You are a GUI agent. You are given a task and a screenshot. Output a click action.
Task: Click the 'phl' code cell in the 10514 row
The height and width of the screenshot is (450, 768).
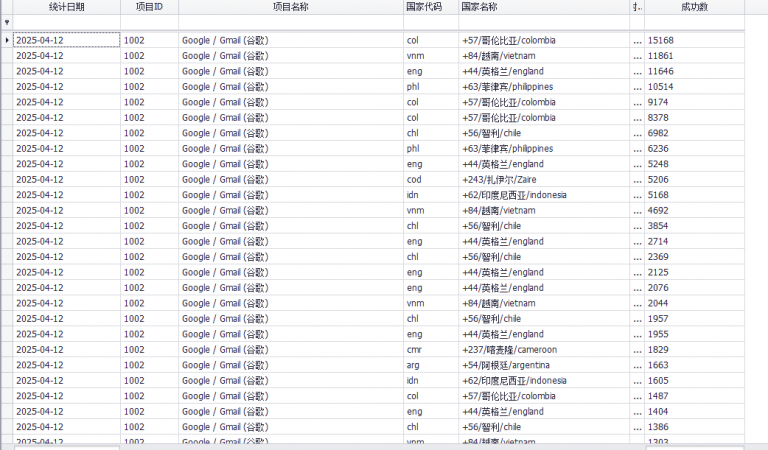431,87
